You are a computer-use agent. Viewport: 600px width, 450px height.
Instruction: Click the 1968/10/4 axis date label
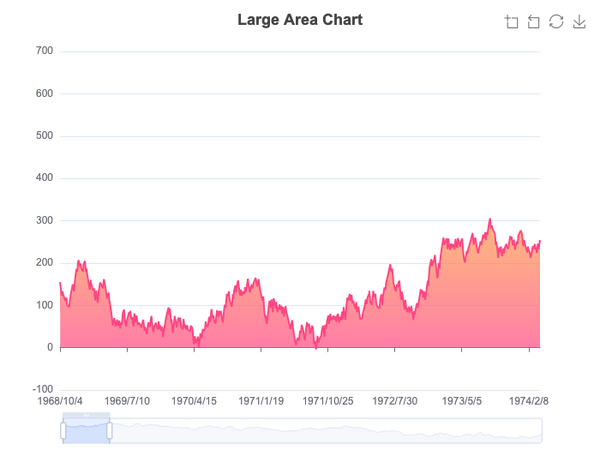click(60, 401)
